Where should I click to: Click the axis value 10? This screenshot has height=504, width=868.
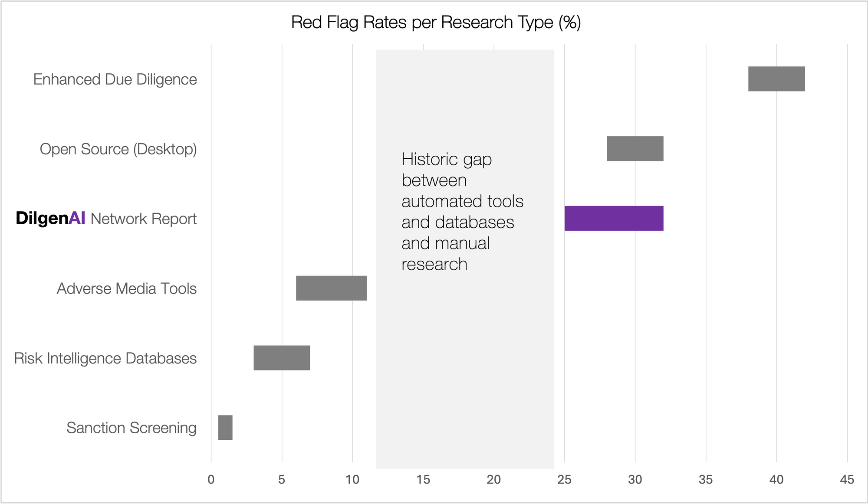(x=352, y=479)
